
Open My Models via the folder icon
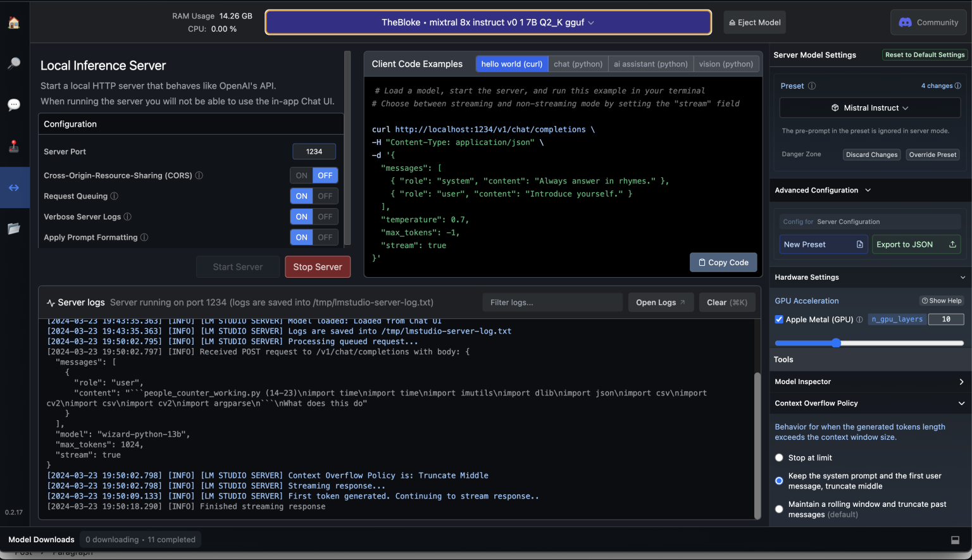tap(15, 228)
